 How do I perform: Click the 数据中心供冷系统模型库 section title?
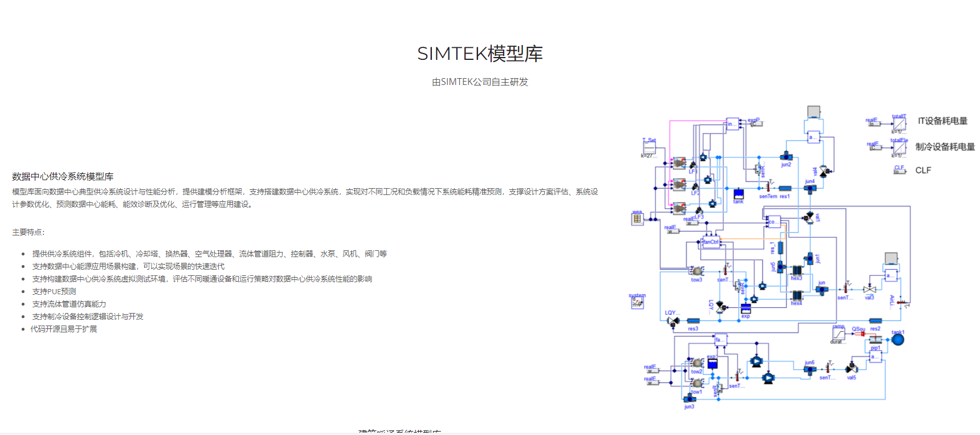coord(63,177)
